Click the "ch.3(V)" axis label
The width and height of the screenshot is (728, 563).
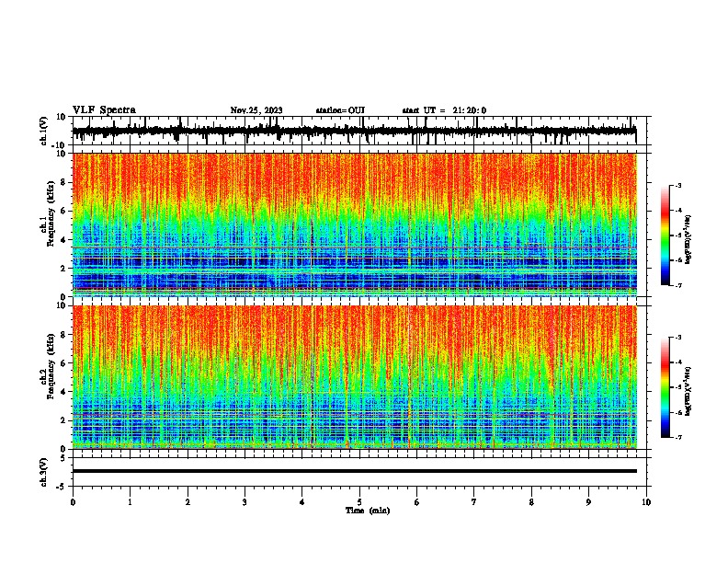(x=43, y=473)
